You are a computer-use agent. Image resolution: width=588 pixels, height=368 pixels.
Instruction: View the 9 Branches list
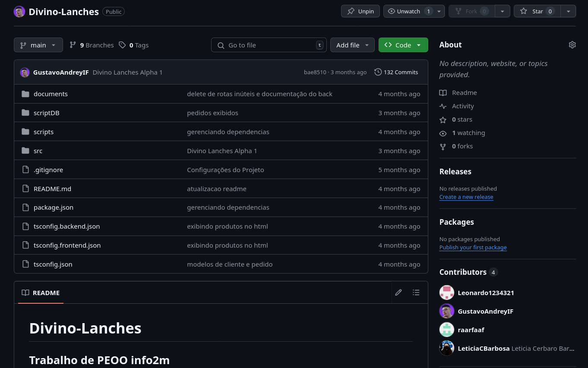click(92, 45)
